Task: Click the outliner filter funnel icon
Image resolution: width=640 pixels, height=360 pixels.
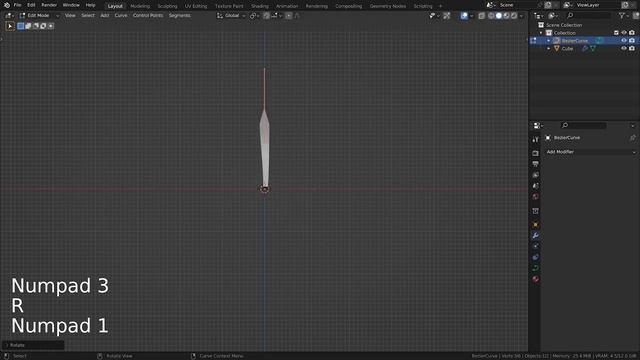Action: coord(622,16)
